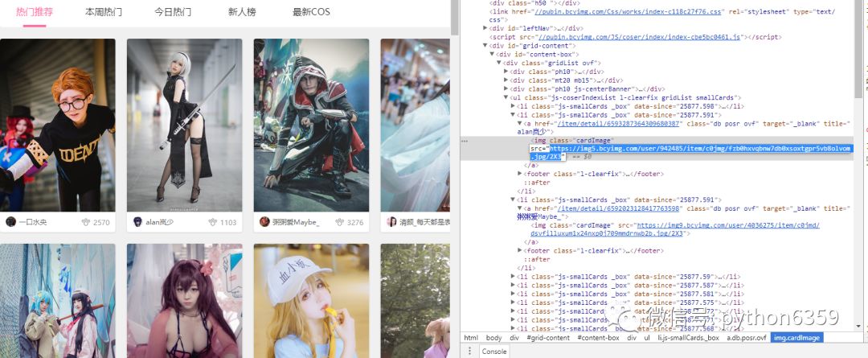Expand the li node with data-since 25877.587
The width and height of the screenshot is (868, 358).
(513, 286)
